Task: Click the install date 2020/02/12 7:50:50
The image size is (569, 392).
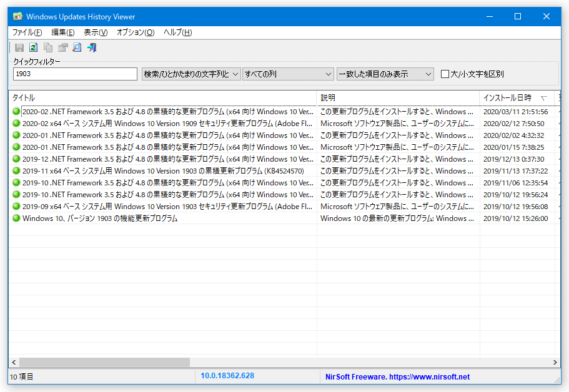Action: (x=514, y=124)
